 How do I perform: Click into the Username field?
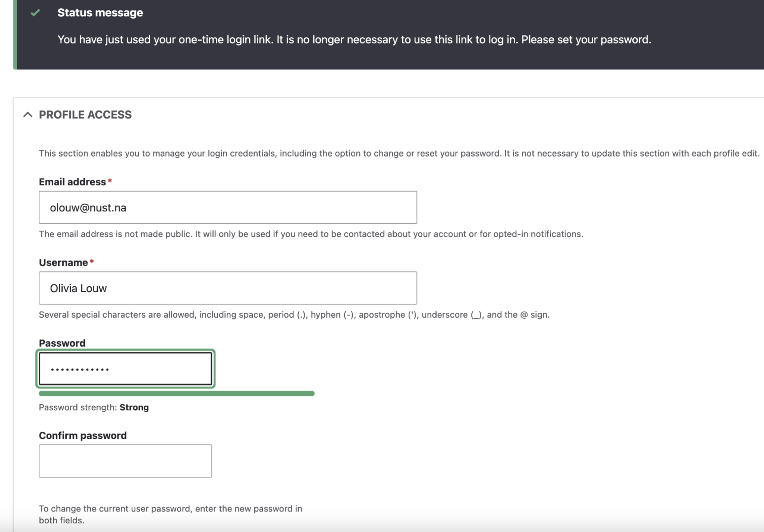click(x=228, y=288)
